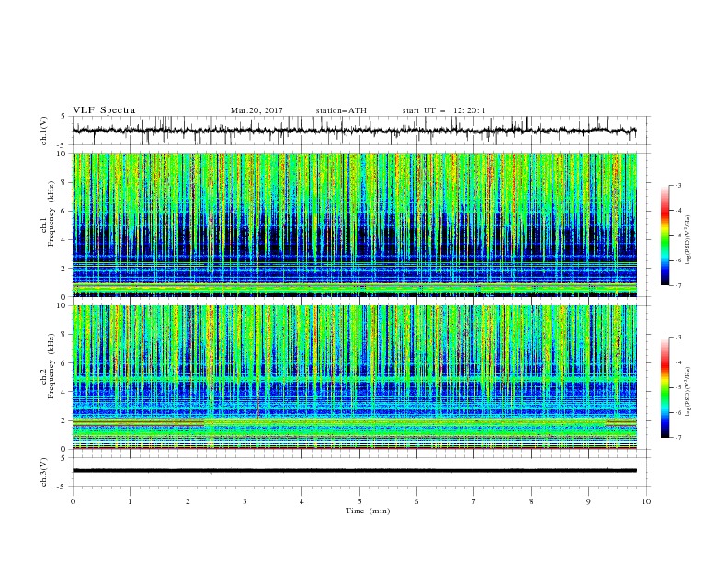The width and height of the screenshot is (728, 563).
Task: Click the ch.3(V) axis label
Action: [x=44, y=473]
